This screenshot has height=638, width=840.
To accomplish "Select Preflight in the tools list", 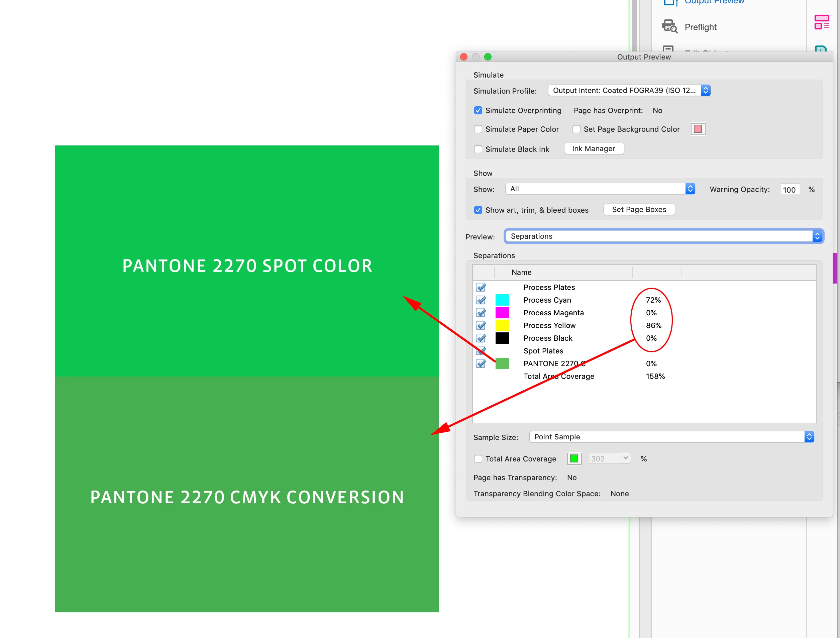I will point(700,27).
